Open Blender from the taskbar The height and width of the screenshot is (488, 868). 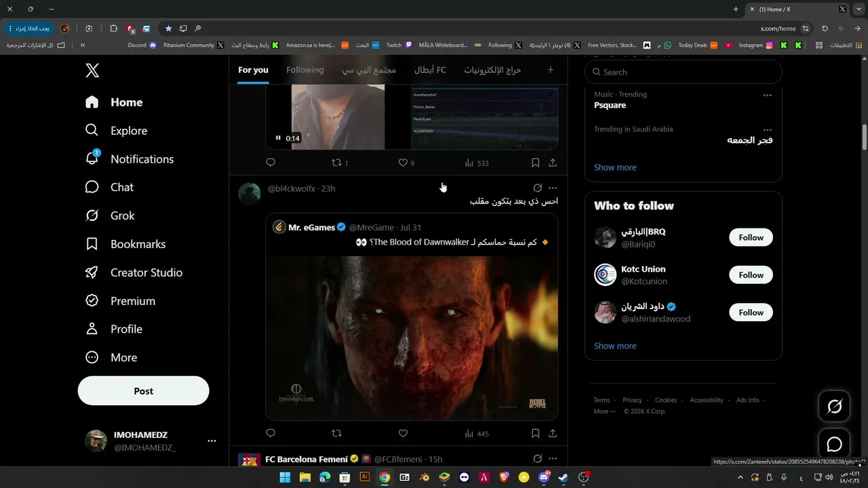click(x=424, y=477)
